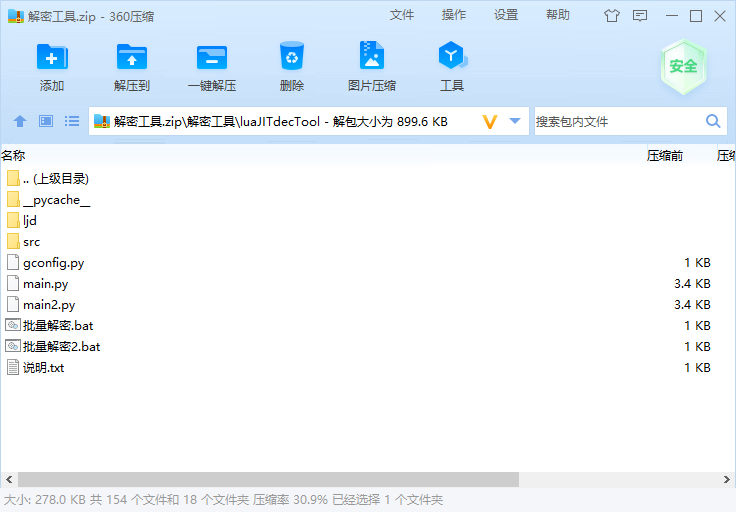Image resolution: width=736 pixels, height=512 pixels.
Task: Click the horizontal scrollbar left arrow
Action: coord(9,480)
